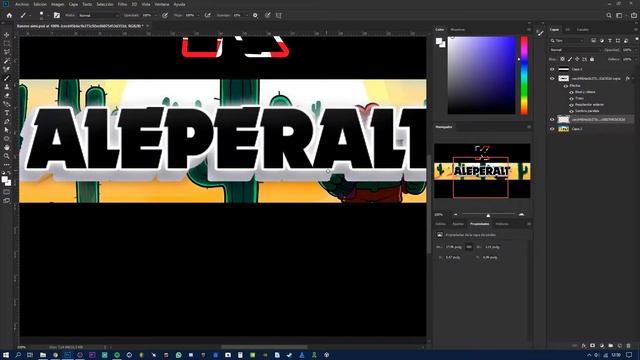640x360 pixels.
Task: Select the Eraser tool
Action: click(7, 96)
